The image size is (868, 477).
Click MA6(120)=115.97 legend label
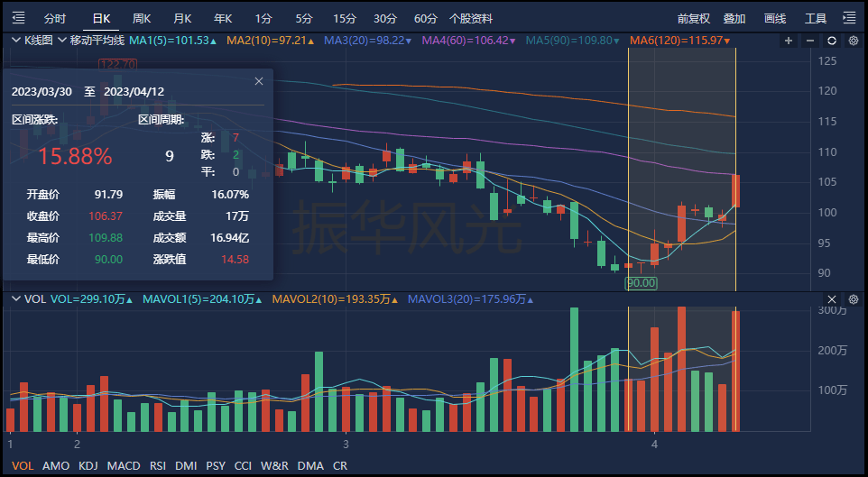coord(679,41)
